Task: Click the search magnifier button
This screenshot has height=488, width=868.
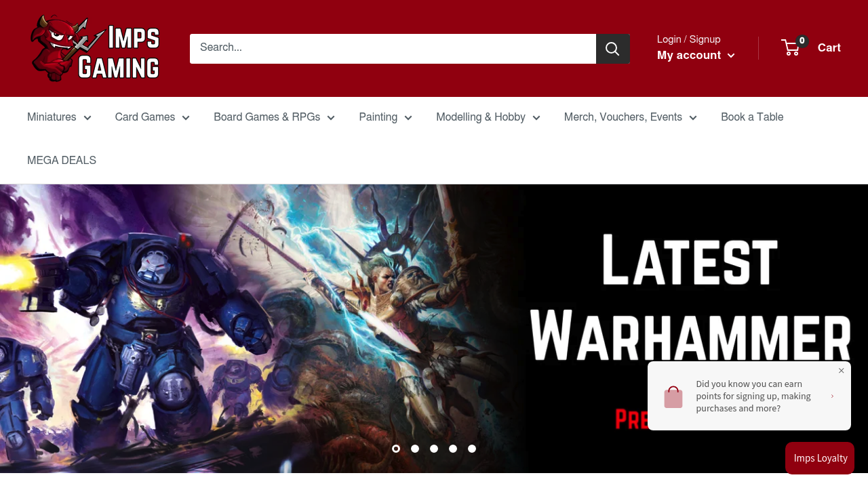Action: pos(613,49)
